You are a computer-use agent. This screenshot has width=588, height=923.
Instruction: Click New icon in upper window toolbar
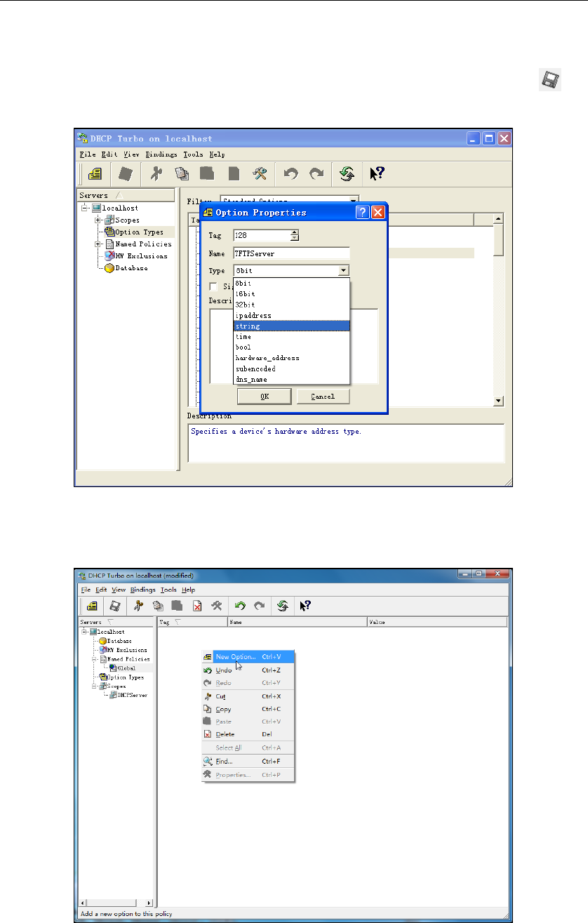[95, 173]
